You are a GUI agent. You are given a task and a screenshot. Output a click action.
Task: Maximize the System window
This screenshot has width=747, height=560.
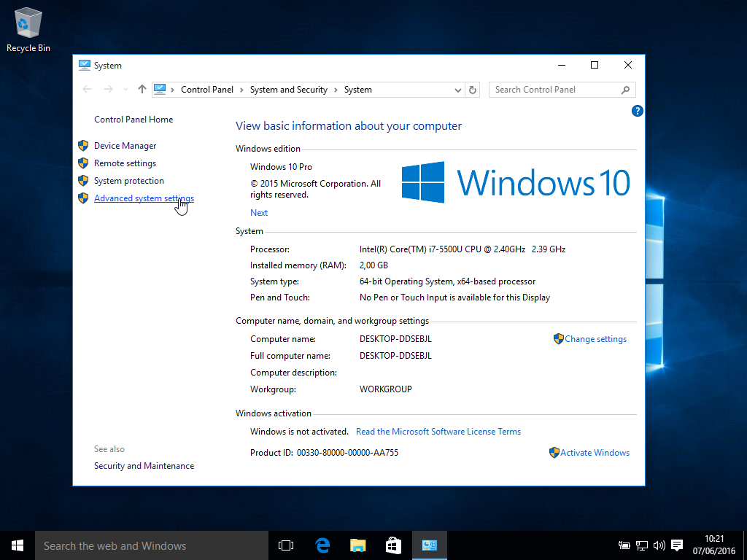(x=595, y=65)
